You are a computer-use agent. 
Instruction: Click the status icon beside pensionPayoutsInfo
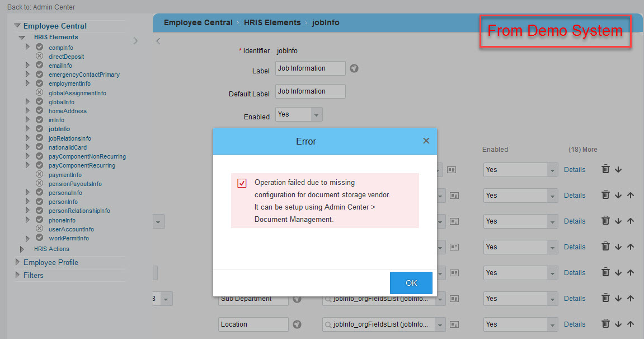pyautogui.click(x=39, y=183)
